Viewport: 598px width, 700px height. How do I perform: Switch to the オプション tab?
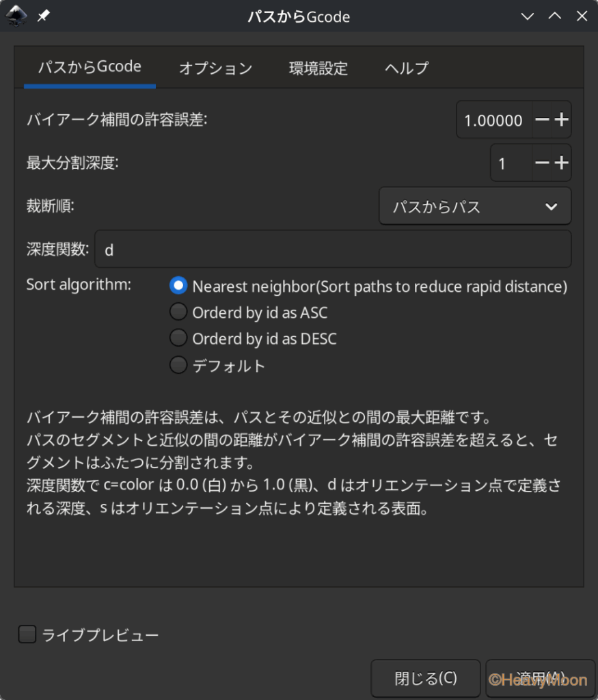215,68
